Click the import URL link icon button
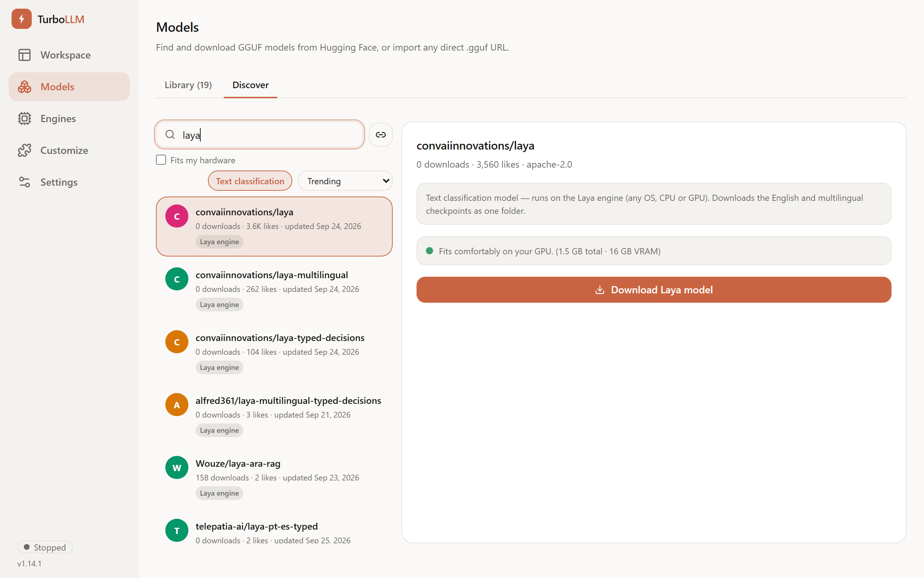The width and height of the screenshot is (924, 578). [381, 134]
